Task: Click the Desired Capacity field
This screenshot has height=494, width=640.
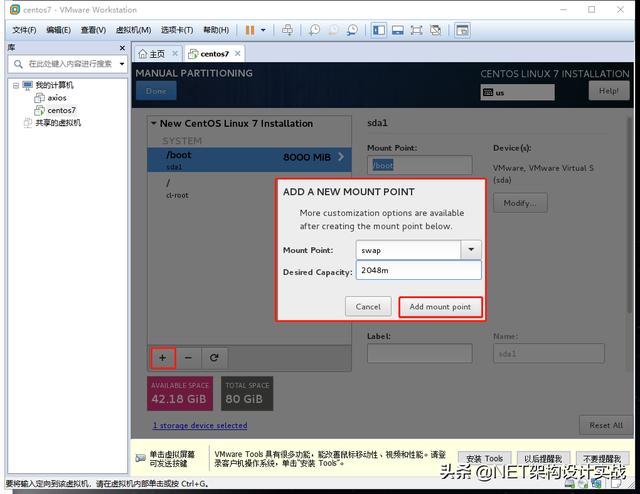Action: tap(418, 270)
